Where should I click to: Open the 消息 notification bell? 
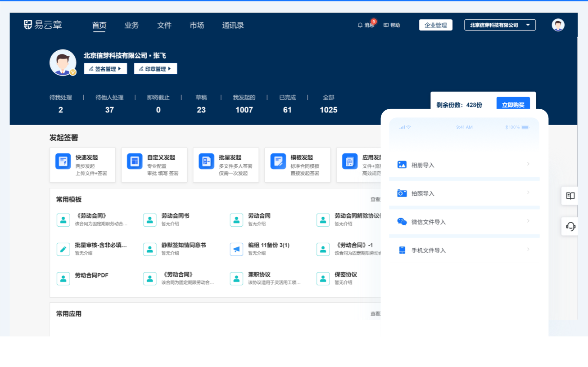pyautogui.click(x=360, y=25)
